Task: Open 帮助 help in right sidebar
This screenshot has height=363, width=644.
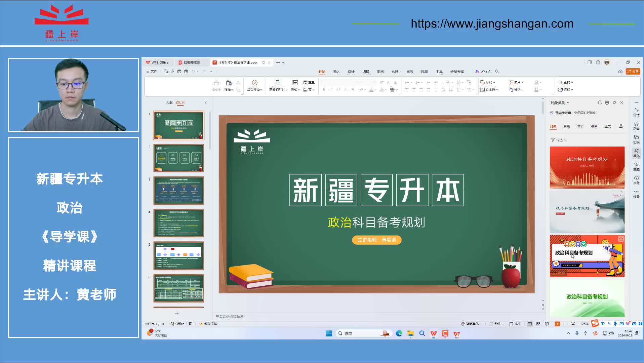Action: point(636,180)
